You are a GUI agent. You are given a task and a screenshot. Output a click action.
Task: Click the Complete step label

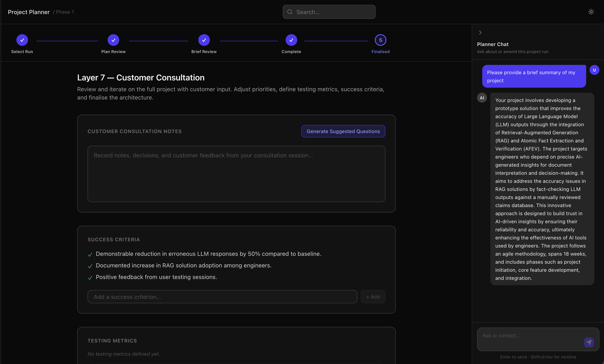[x=291, y=52]
